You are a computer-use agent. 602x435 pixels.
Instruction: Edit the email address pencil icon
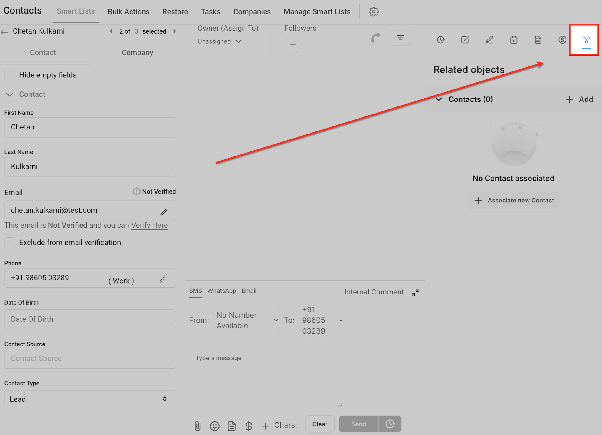pyautogui.click(x=164, y=212)
